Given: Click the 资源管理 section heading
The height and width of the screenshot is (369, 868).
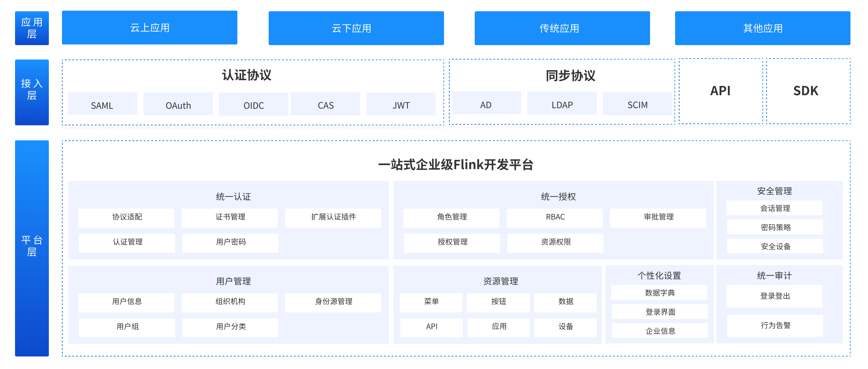Looking at the screenshot, I should [500, 281].
